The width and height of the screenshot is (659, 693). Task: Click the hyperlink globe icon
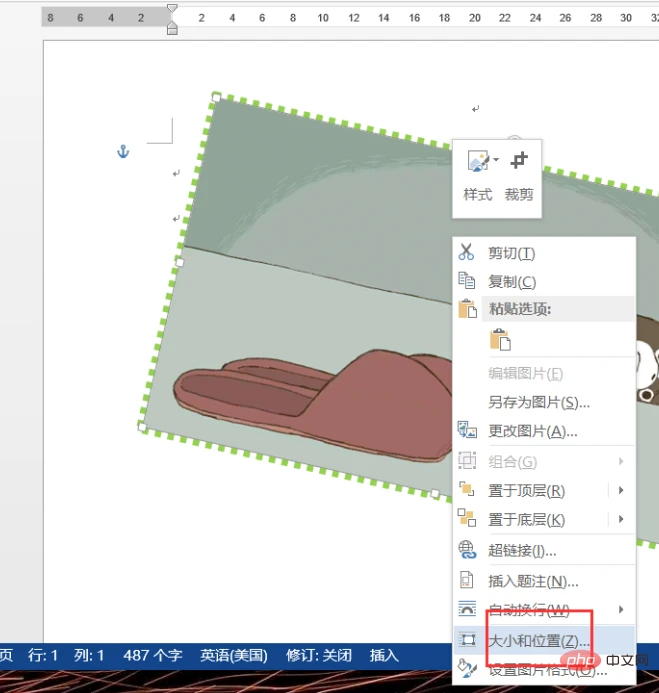click(x=467, y=549)
